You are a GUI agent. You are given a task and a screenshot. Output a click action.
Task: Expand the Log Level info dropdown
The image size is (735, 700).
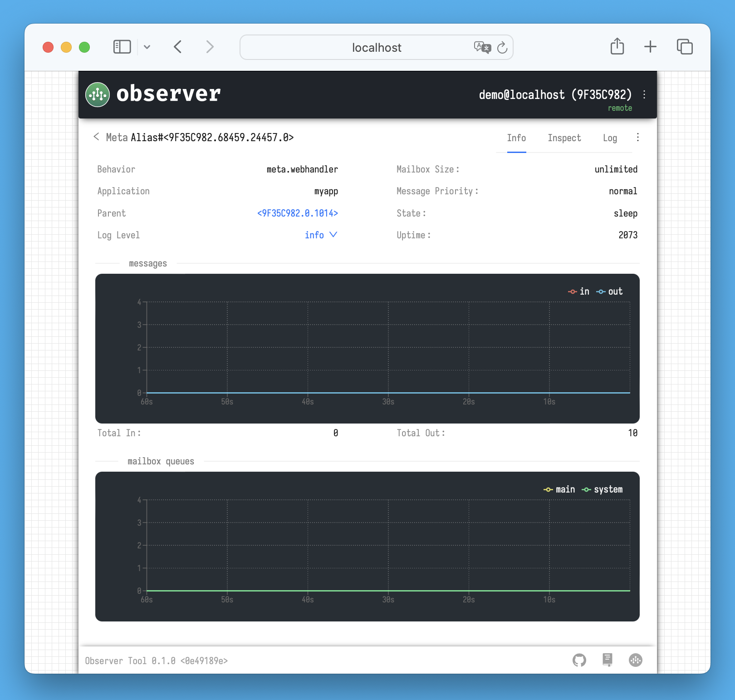click(x=321, y=235)
